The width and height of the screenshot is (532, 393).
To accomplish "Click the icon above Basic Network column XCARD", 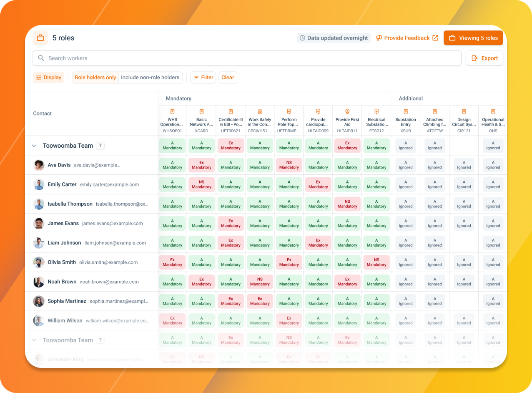I will pyautogui.click(x=201, y=112).
